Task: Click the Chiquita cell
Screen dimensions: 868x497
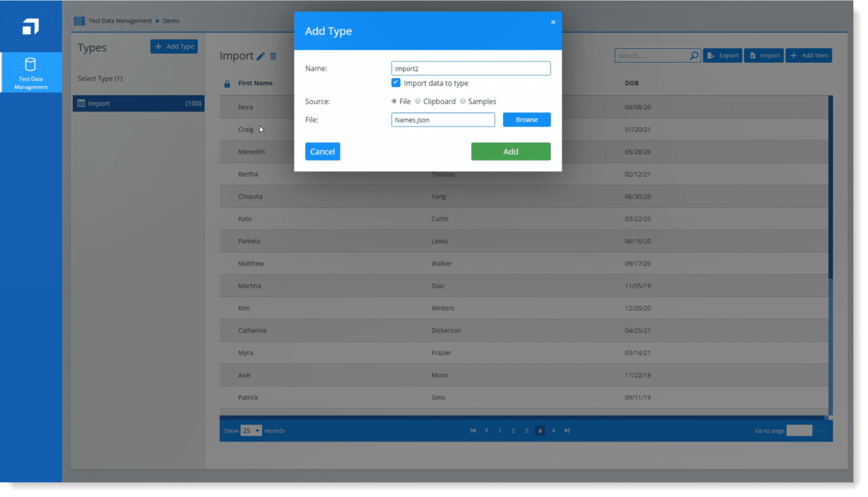Action: [250, 197]
